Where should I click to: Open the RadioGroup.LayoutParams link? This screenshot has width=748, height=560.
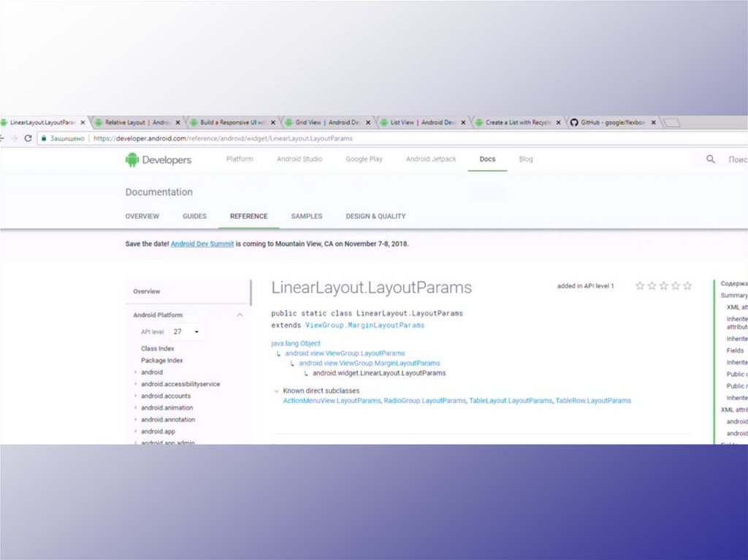pos(424,401)
